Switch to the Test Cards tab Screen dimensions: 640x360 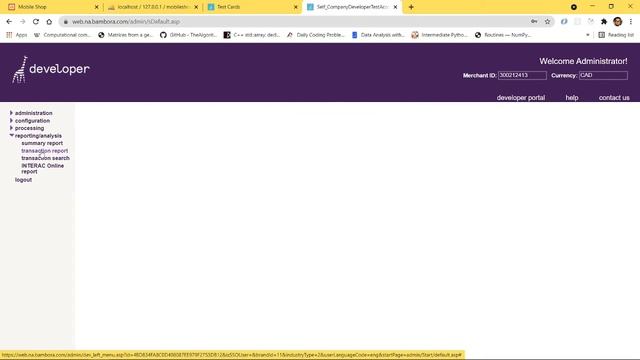[x=253, y=7]
